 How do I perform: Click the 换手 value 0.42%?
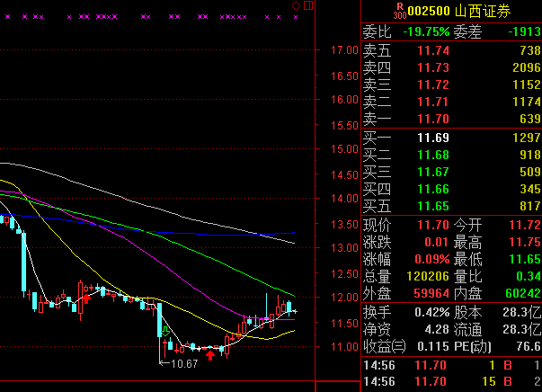[x=432, y=313]
